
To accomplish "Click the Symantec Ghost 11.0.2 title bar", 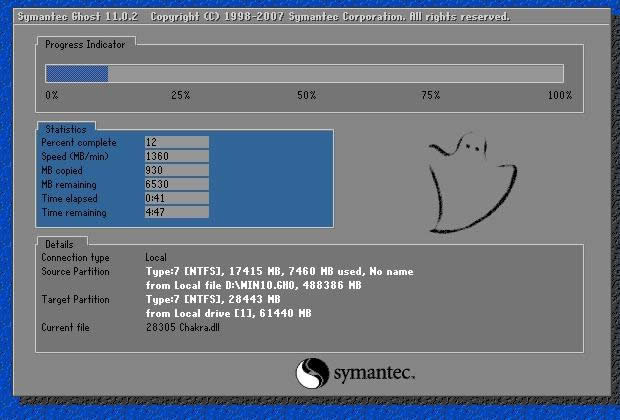I will pos(310,17).
